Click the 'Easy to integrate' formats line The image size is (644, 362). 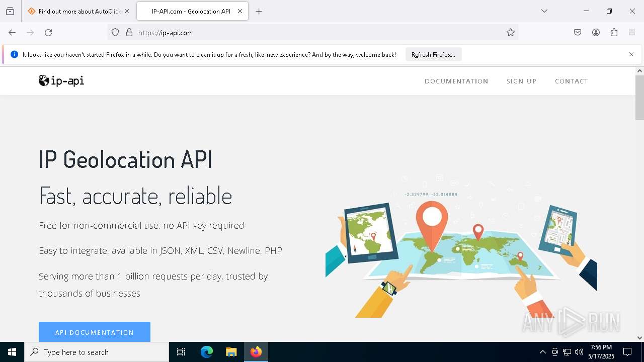click(160, 250)
